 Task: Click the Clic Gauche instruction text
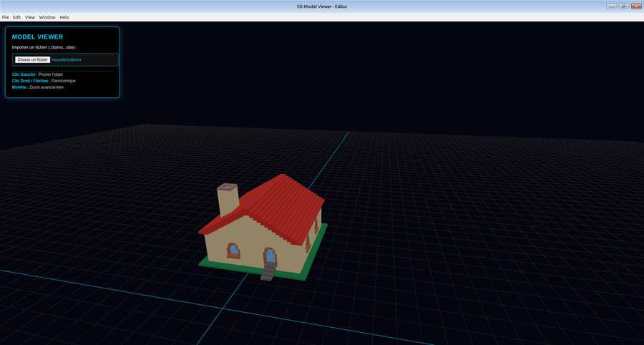tap(37, 74)
